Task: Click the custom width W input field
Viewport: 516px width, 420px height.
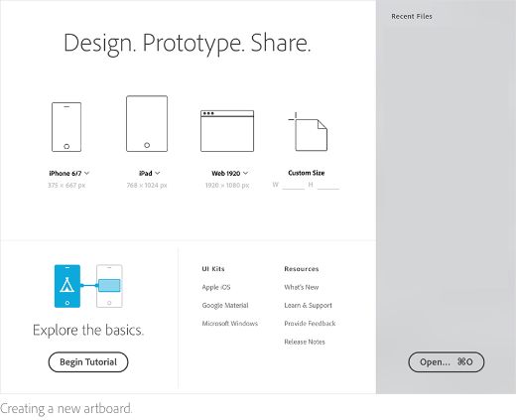Action: click(x=294, y=186)
